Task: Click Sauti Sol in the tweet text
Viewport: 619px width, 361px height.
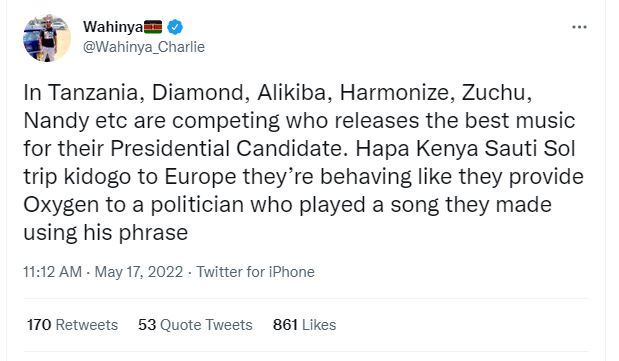Action: click(x=529, y=149)
